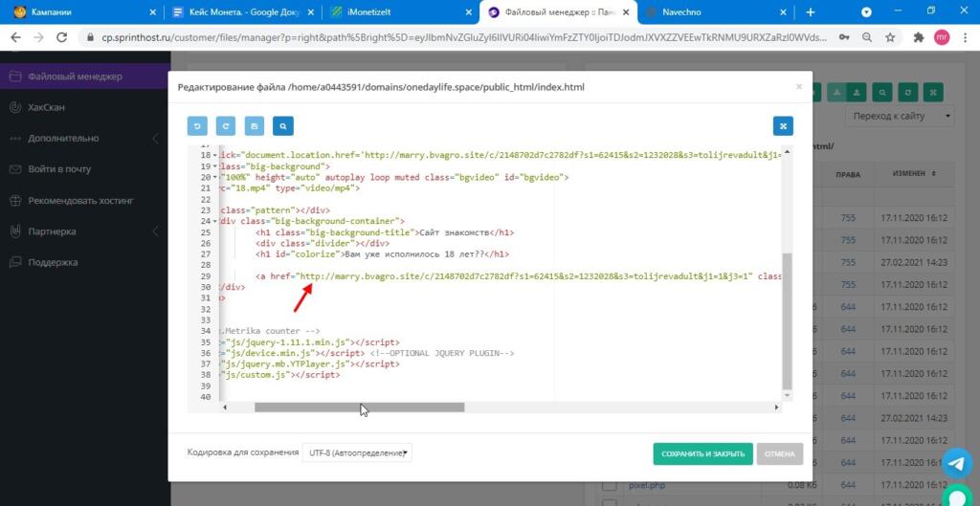
Task: Open the search tool in code editor
Action: pyautogui.click(x=281, y=125)
